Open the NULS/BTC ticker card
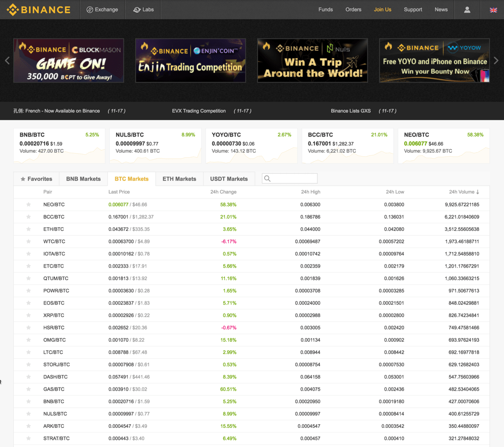Image resolution: width=504 pixels, height=447 pixels. [155, 146]
